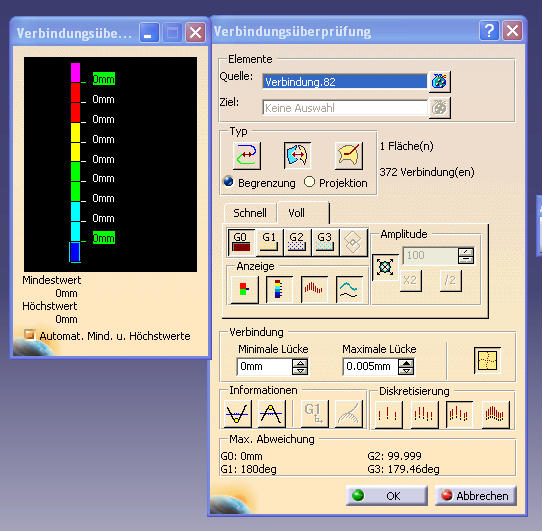
Task: Show the comb display icon in Anzeige
Action: point(314,289)
